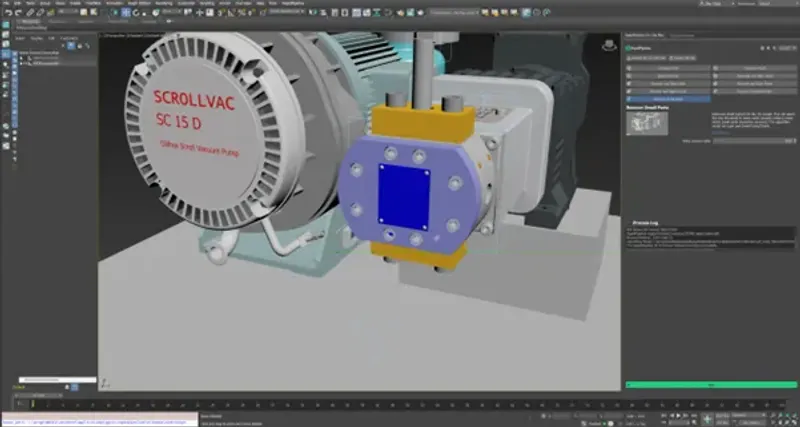
Task: Click the highlighted Scene Explorer toolbar icon
Action: [x=71, y=45]
